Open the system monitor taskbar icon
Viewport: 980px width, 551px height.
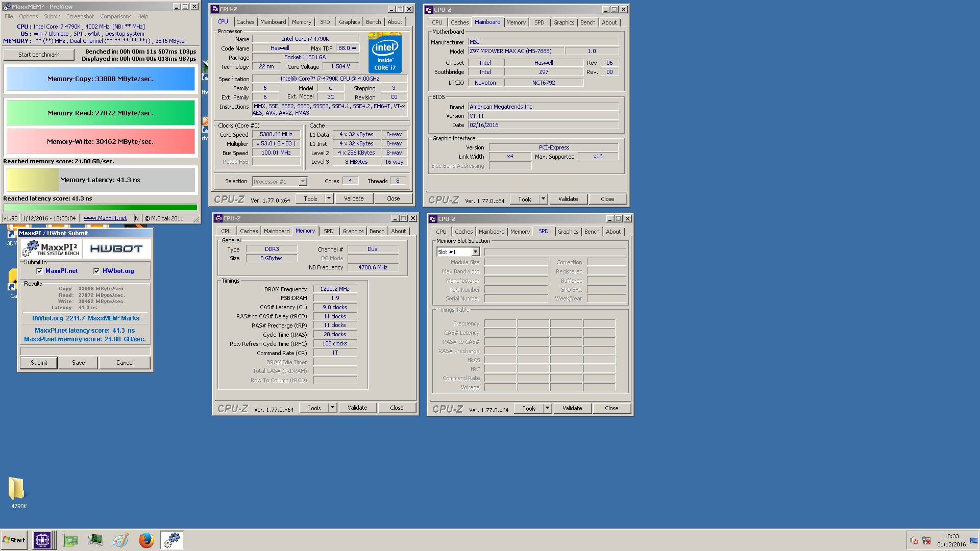click(95, 540)
